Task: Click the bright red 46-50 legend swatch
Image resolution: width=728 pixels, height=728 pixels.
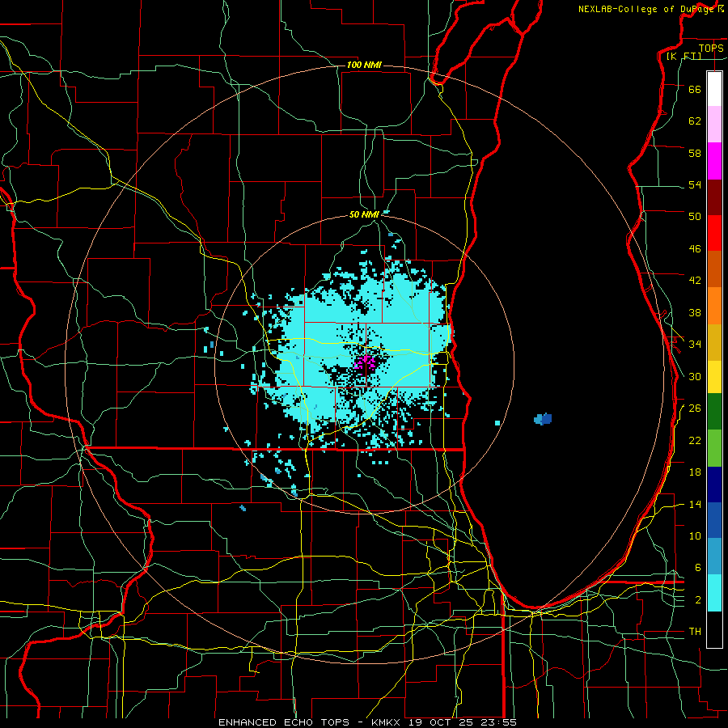Action: 714,233
